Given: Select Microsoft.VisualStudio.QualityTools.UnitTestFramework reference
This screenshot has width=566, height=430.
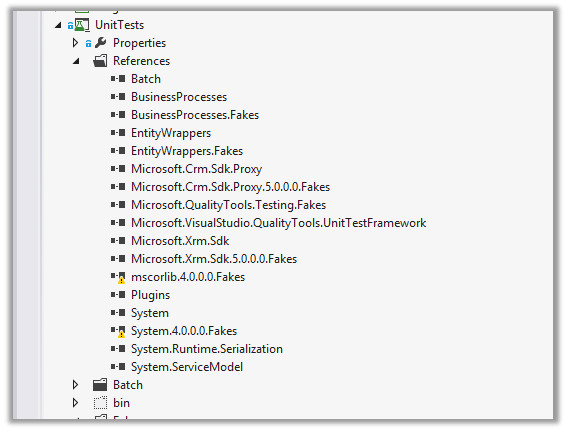Looking at the screenshot, I should click(279, 223).
